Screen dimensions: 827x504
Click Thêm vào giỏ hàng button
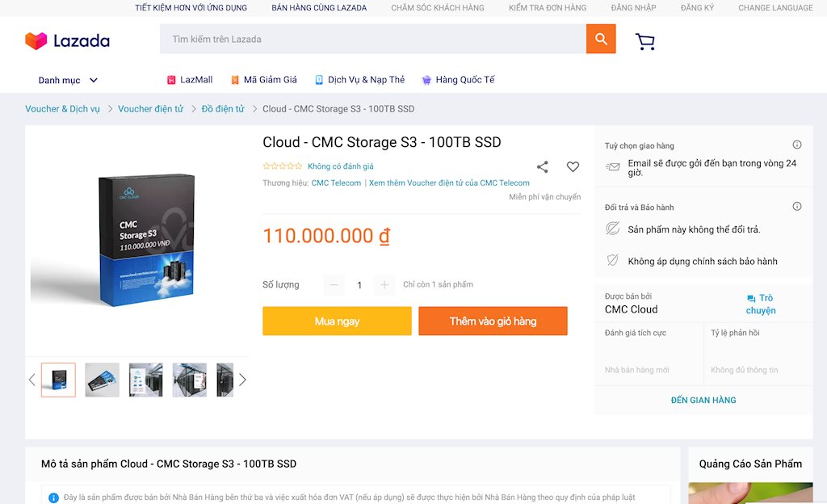tap(493, 321)
